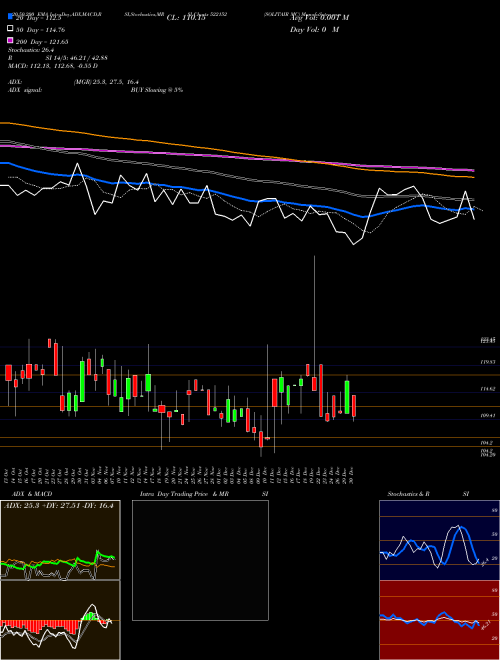Click the 114.62 price axis label
Screen dimensions: 500x660
[488, 389]
